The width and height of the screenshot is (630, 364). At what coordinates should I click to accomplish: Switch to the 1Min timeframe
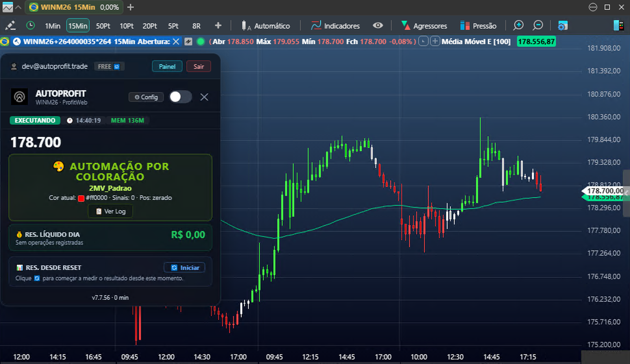[x=53, y=26]
